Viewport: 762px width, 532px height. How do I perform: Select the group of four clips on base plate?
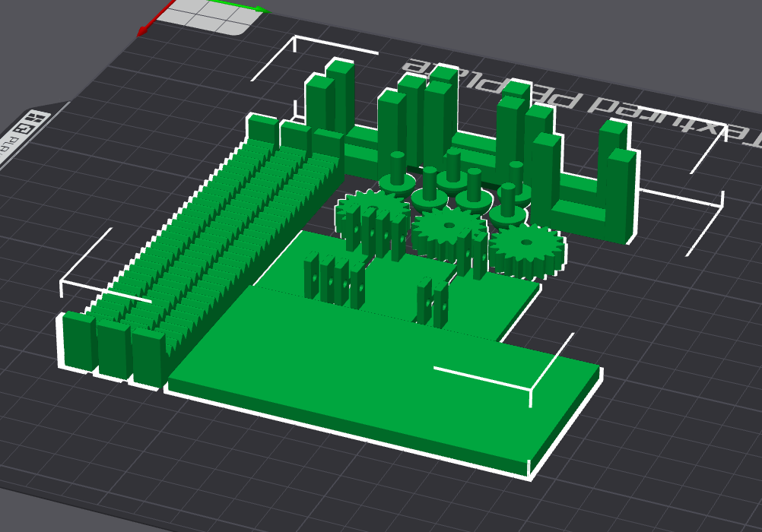[x=335, y=280]
